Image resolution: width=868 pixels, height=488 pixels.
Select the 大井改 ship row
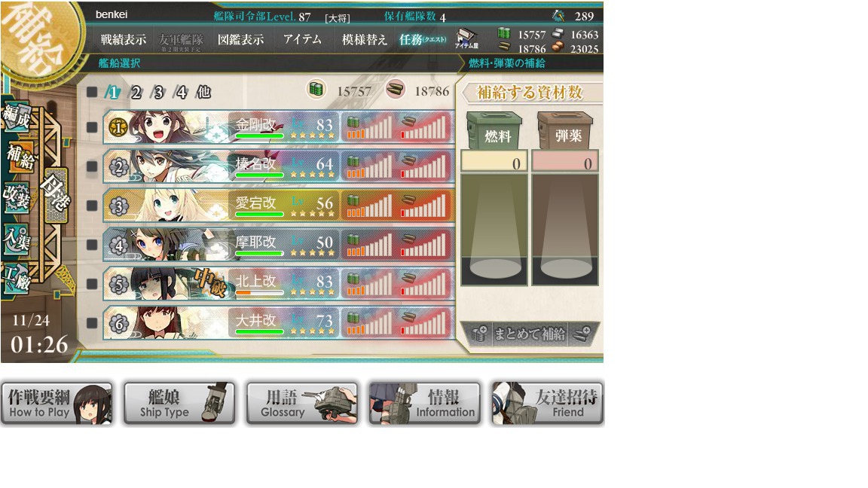click(x=279, y=323)
